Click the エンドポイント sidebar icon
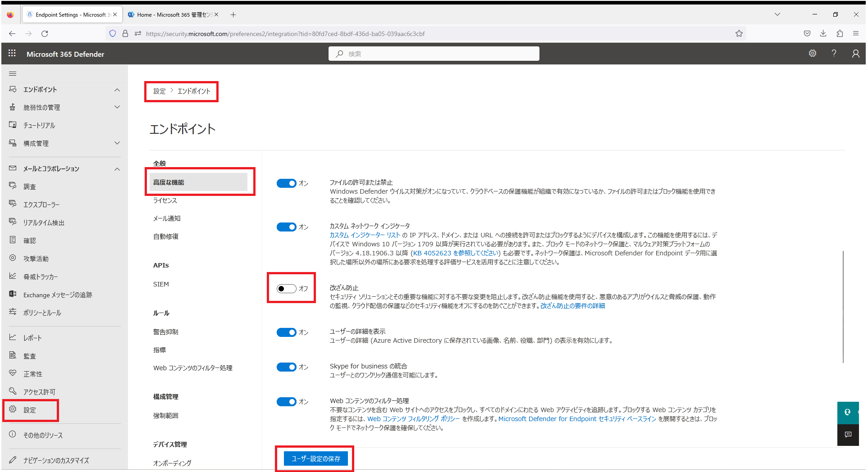This screenshot has height=472, width=868. 13,89
